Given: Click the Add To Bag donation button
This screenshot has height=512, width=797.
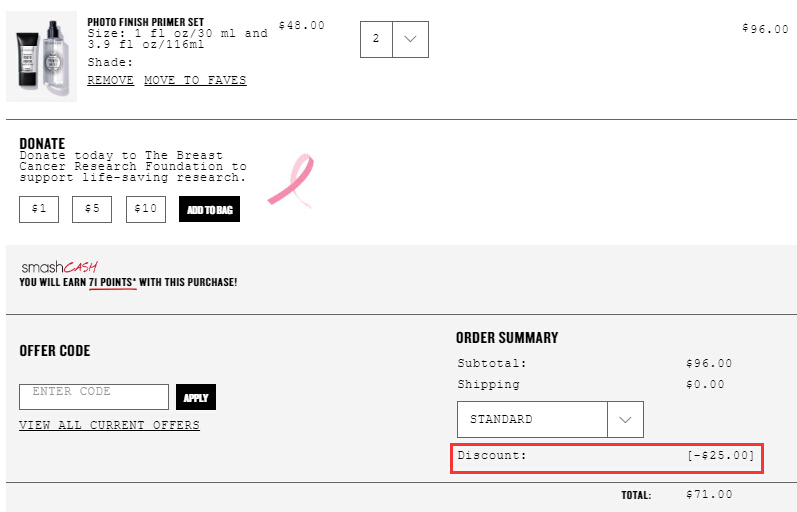Looking at the screenshot, I should tap(209, 209).
